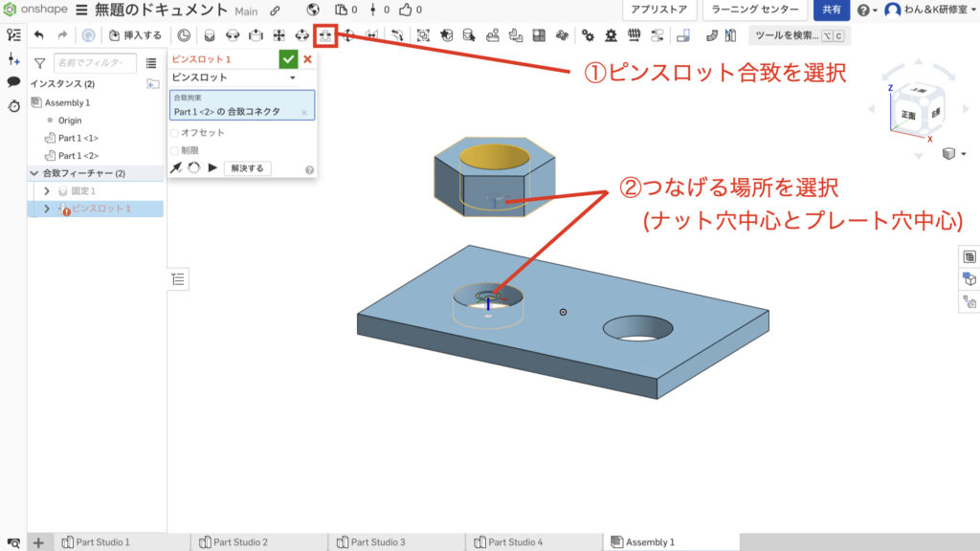Open the comments speech bubble panel
The width and height of the screenshot is (980, 551).
[x=13, y=82]
